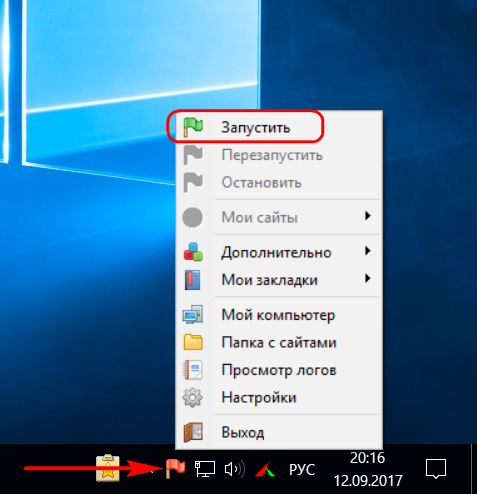Viewport: 477px width, 494px height.
Task: Click the РУС language indicator
Action: pos(302,469)
